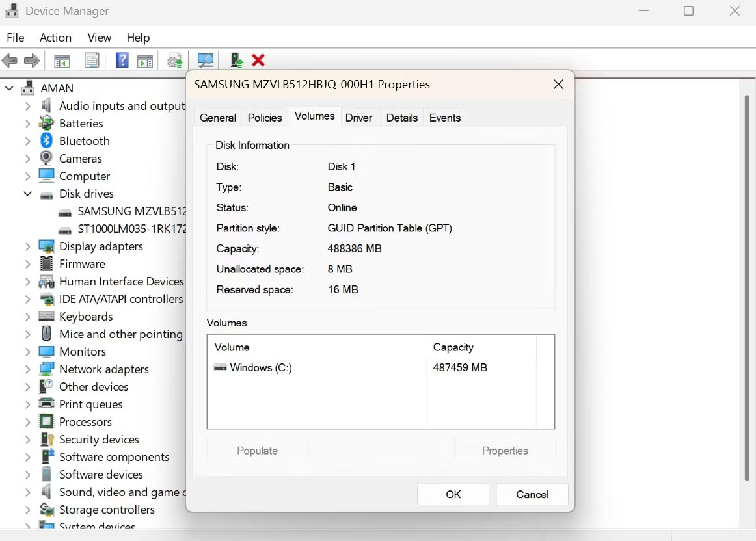Click the Network adapters category icon

[x=46, y=369]
